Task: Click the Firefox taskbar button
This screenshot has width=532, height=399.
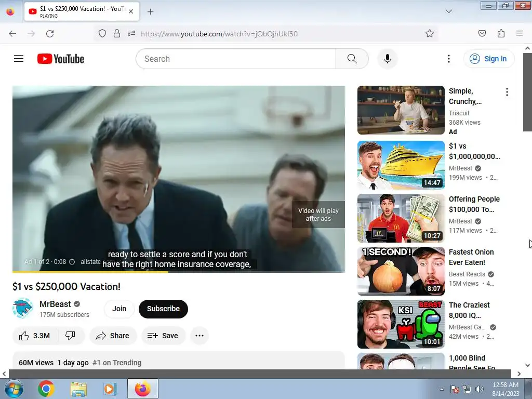Action: 143,389
